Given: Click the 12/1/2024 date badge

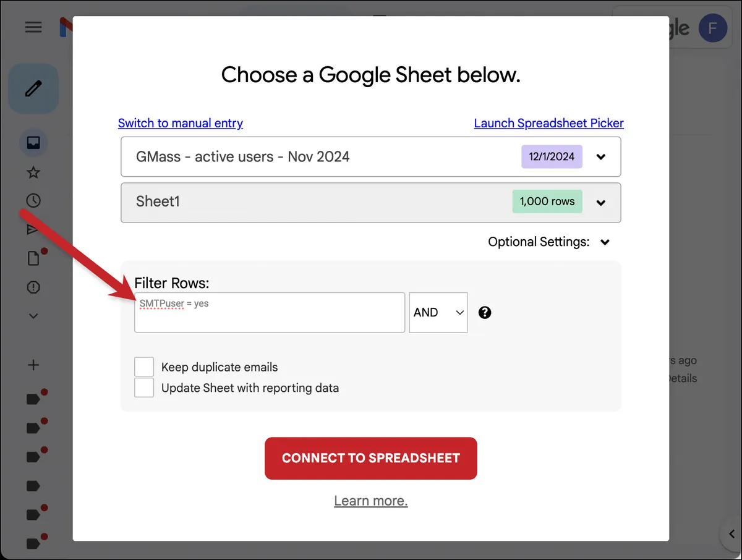Looking at the screenshot, I should pyautogui.click(x=552, y=156).
